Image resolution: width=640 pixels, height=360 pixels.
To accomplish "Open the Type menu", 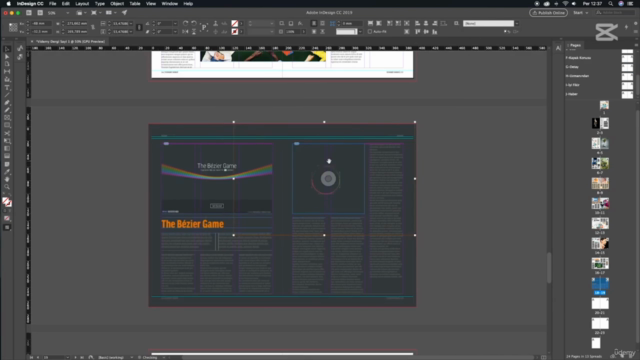I will pos(100,4).
